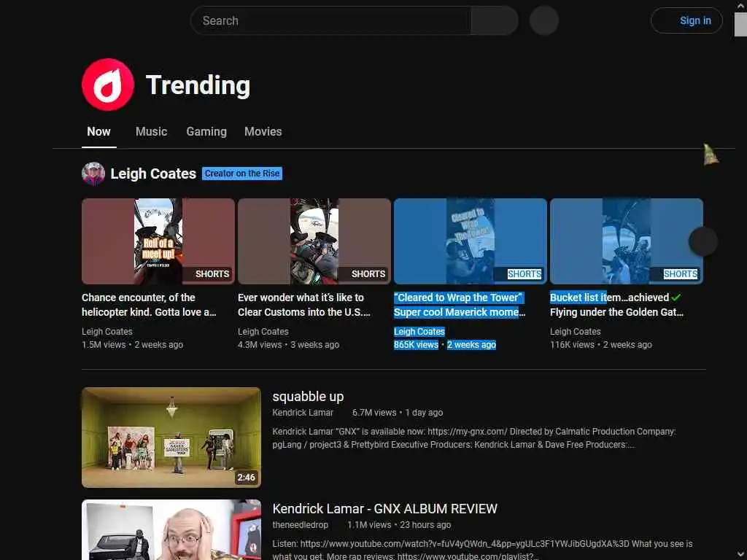Click Leigh Coates under the 865K views Short
This screenshot has width=747, height=560.
(419, 332)
